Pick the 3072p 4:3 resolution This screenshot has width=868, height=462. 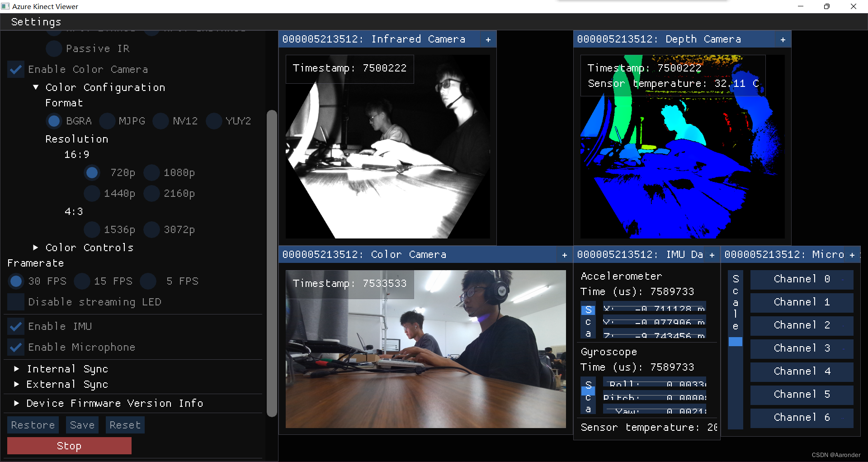click(x=151, y=230)
